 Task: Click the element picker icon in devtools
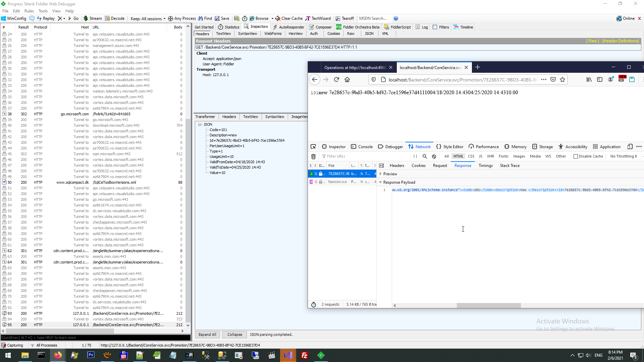click(313, 147)
